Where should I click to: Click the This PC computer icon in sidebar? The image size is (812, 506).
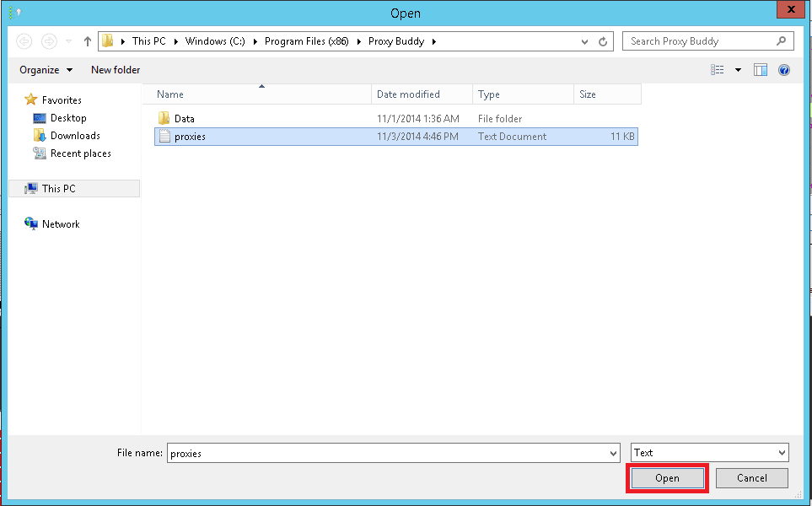click(x=31, y=189)
